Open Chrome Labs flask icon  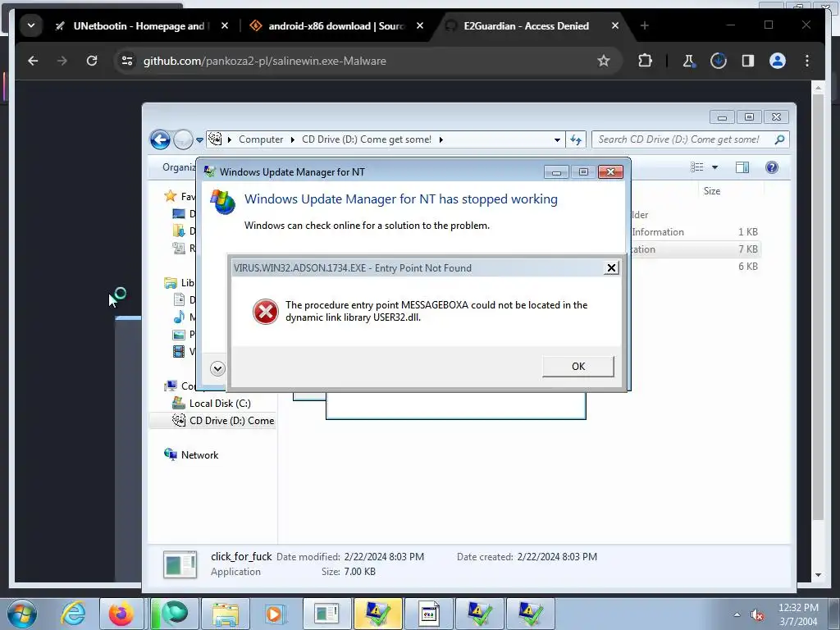pos(689,61)
